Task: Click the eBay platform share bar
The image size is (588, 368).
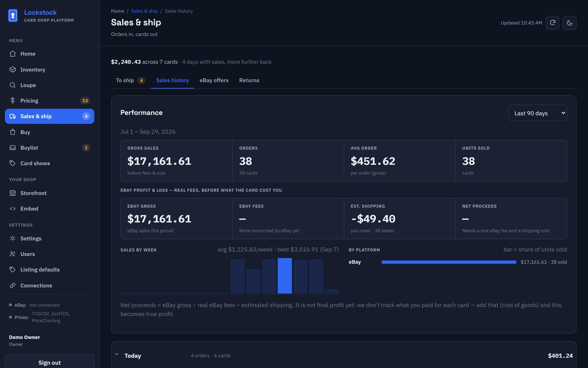Action: (x=449, y=262)
